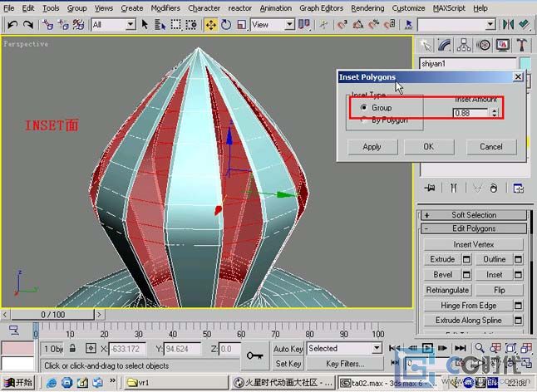
Task: Click the Undo arrow icon
Action: (12, 25)
